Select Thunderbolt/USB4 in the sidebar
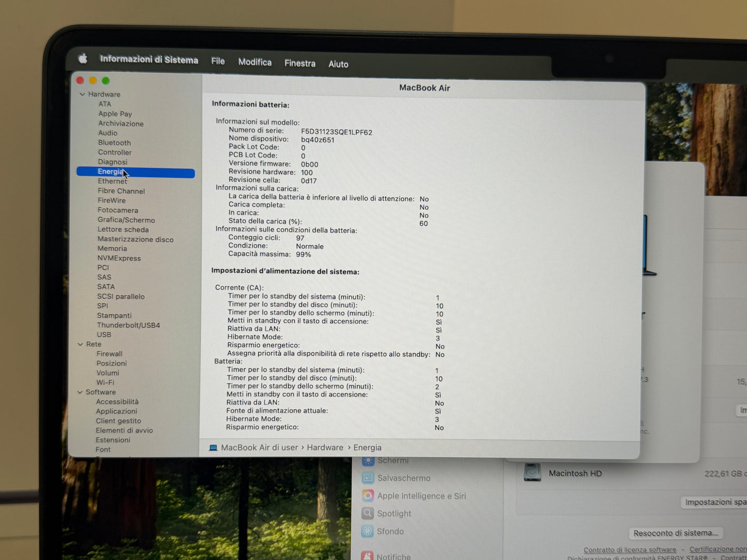The height and width of the screenshot is (560, 747). tap(128, 325)
